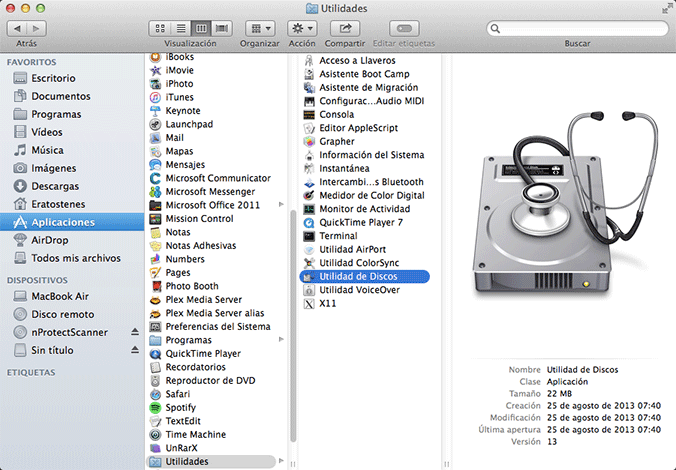Click the Editar etiquetas button
The height and width of the screenshot is (470, 676).
point(404,28)
